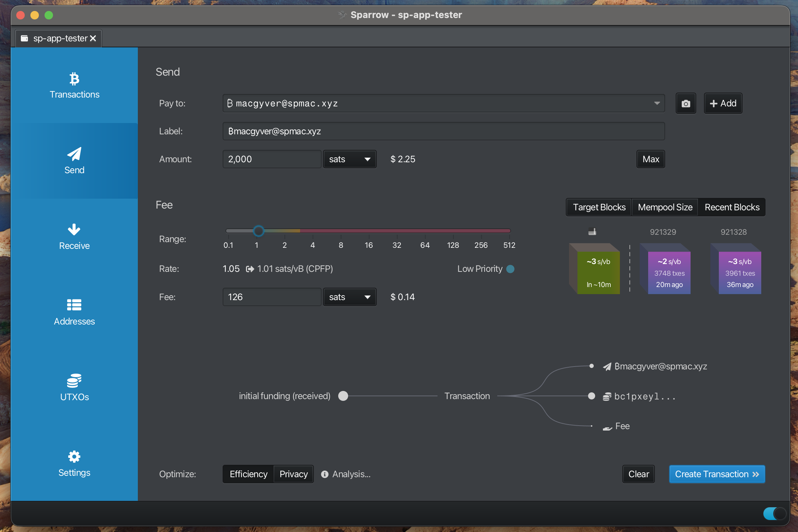
Task: Click the CPFP arrow icon beside rate
Action: 250,269
